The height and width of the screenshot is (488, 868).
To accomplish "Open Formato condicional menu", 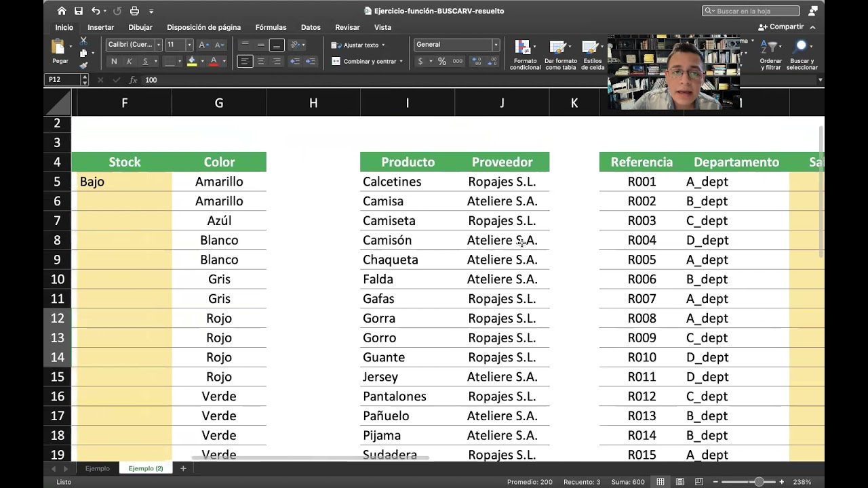I will [525, 55].
